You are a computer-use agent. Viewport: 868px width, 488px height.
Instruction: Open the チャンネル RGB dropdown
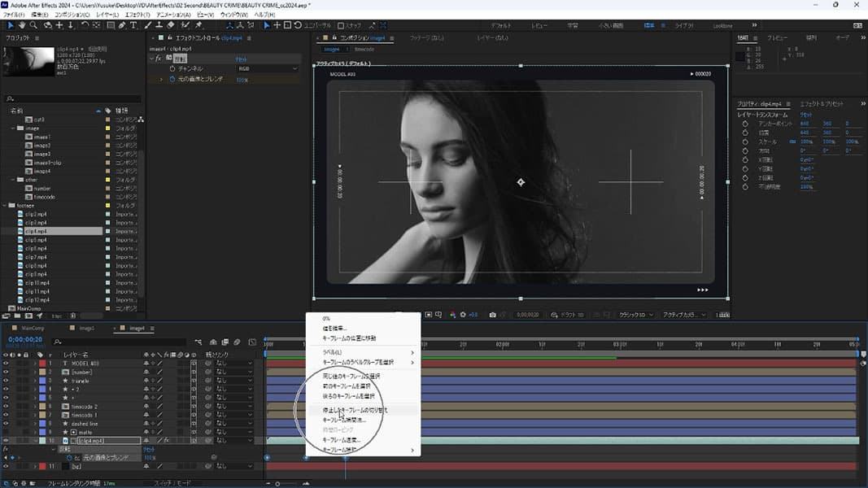[x=266, y=69]
